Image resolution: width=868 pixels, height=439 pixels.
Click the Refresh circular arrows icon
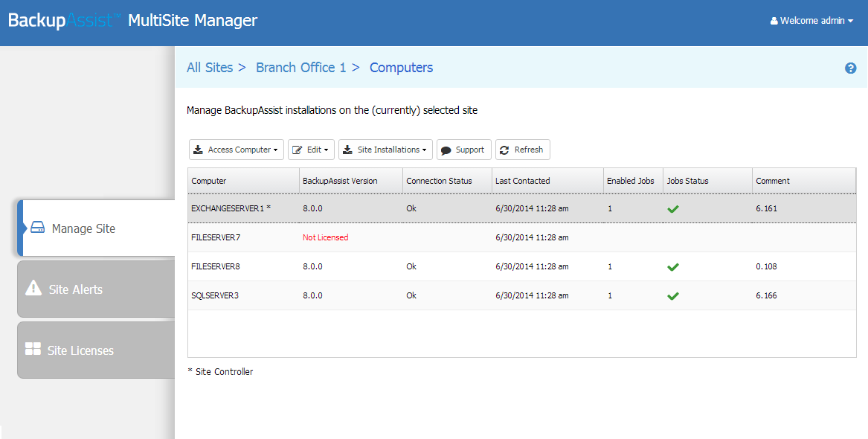[504, 150]
